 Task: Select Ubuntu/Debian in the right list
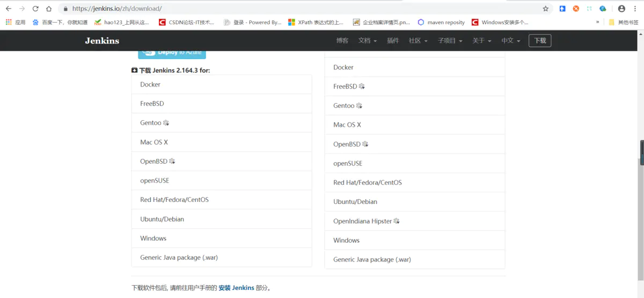click(x=415, y=202)
